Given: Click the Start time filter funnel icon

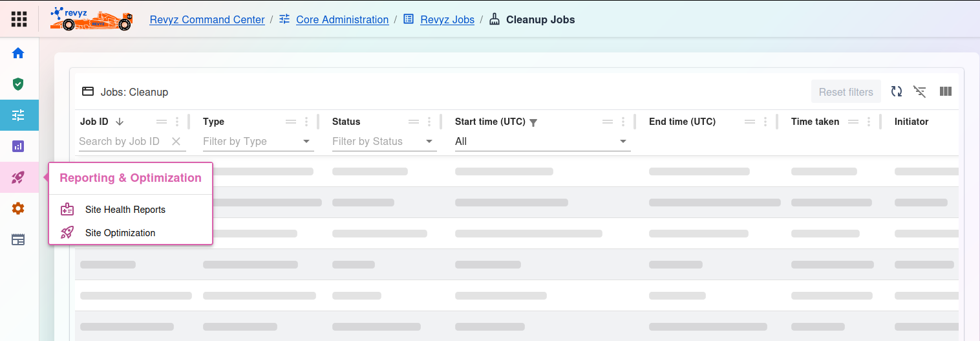Looking at the screenshot, I should click(x=533, y=122).
